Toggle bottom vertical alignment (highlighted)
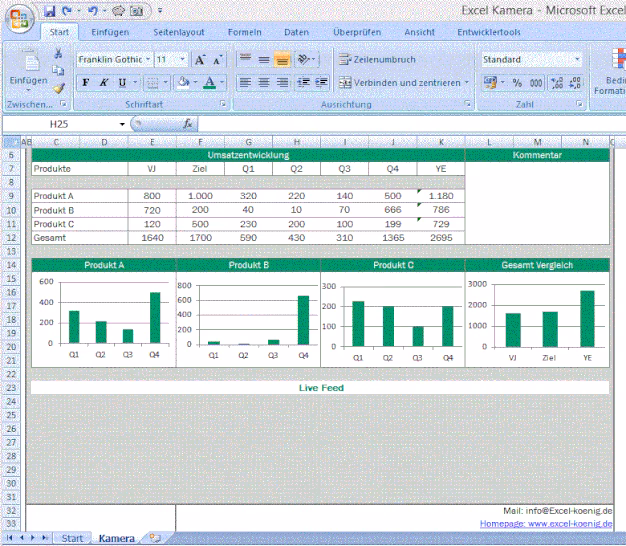 pos(282,59)
